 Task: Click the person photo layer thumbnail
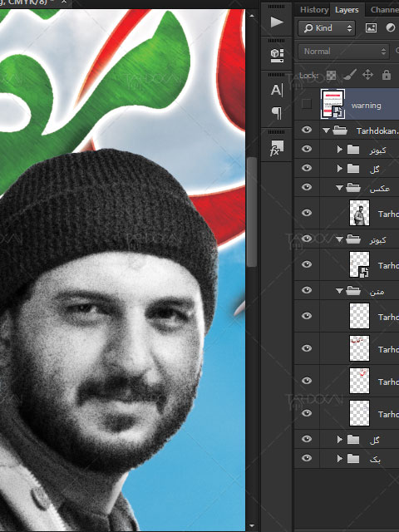359,213
